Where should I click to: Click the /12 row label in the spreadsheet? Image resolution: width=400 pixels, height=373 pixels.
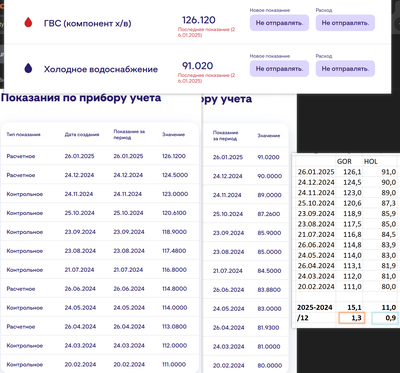click(x=302, y=318)
